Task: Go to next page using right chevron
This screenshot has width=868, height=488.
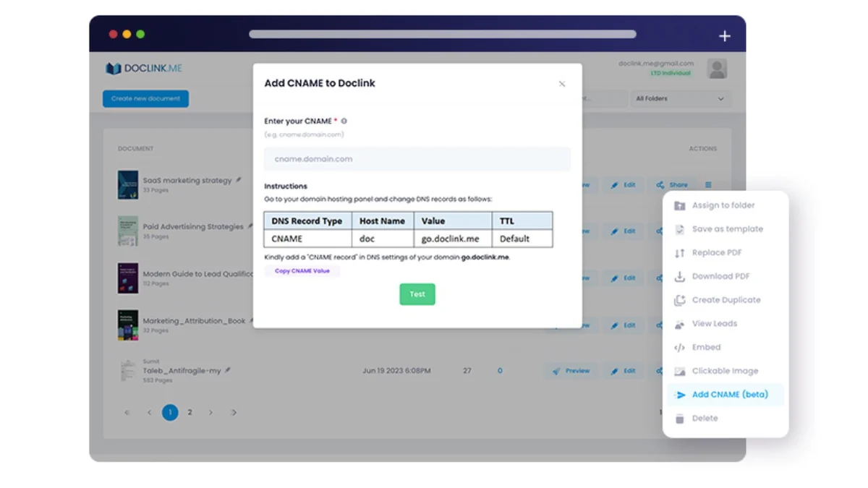Action: click(210, 413)
